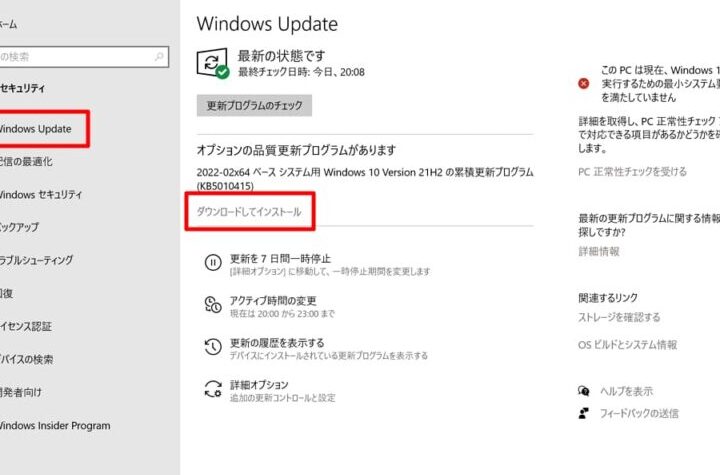Click the update status icon with green checkmark
Image resolution: width=720 pixels, height=475 pixels.
pos(213,62)
